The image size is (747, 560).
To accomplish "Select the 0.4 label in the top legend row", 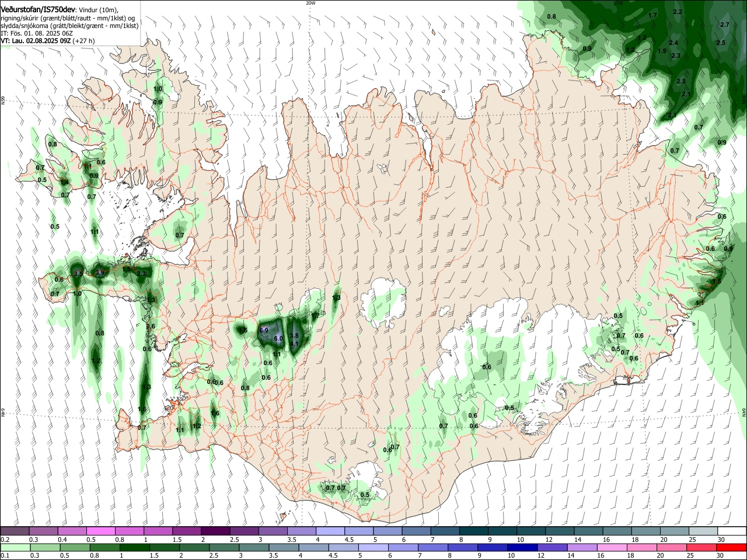I will click(62, 540).
